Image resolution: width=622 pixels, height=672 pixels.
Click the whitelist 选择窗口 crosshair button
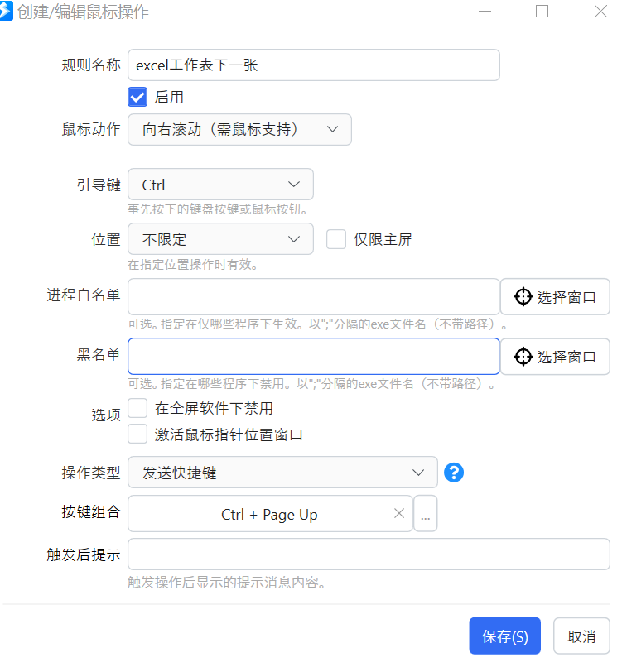click(x=555, y=297)
